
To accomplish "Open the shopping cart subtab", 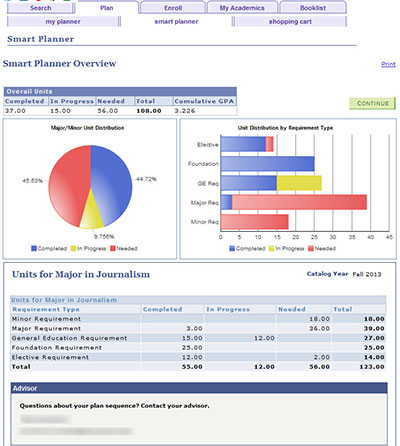I will pos(290,21).
